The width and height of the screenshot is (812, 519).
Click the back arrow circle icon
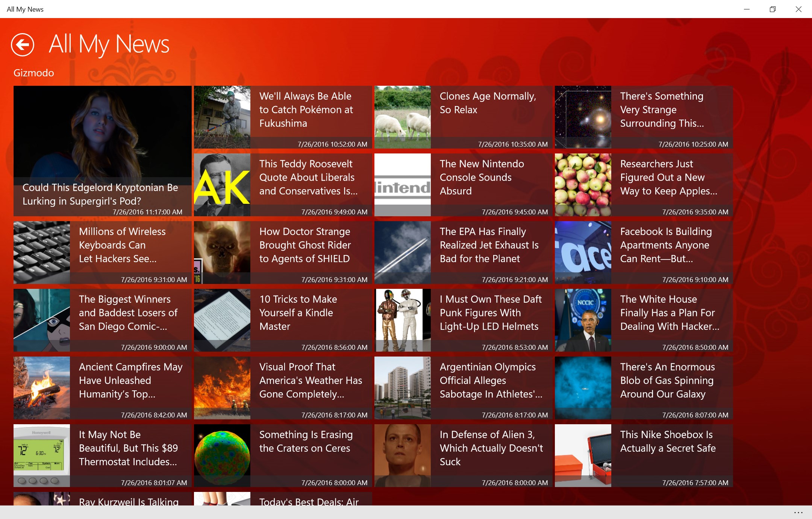(23, 45)
